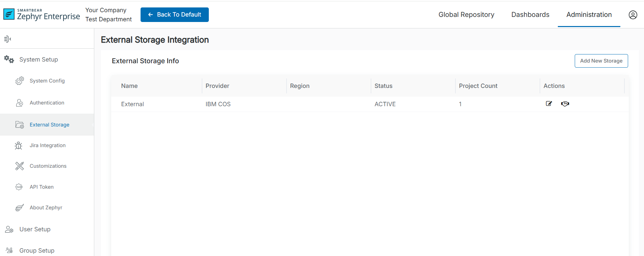
Task: Select the Administration tab
Action: pyautogui.click(x=589, y=15)
